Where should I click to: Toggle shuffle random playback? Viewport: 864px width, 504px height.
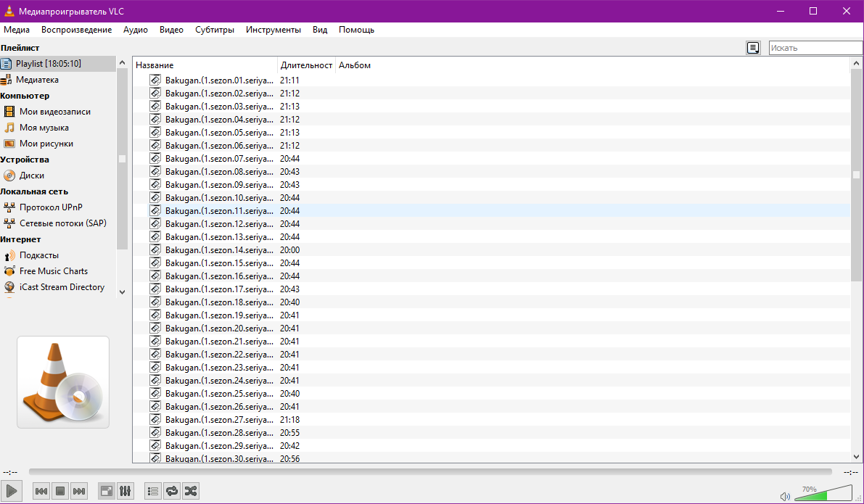190,491
